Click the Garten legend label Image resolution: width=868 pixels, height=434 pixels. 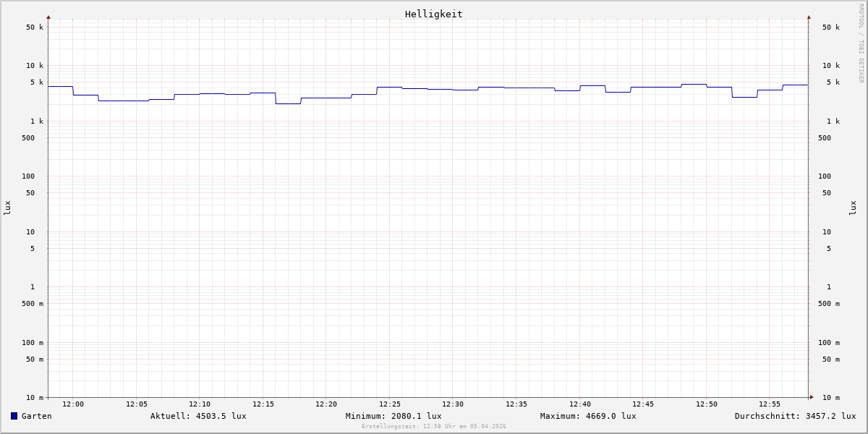point(36,416)
